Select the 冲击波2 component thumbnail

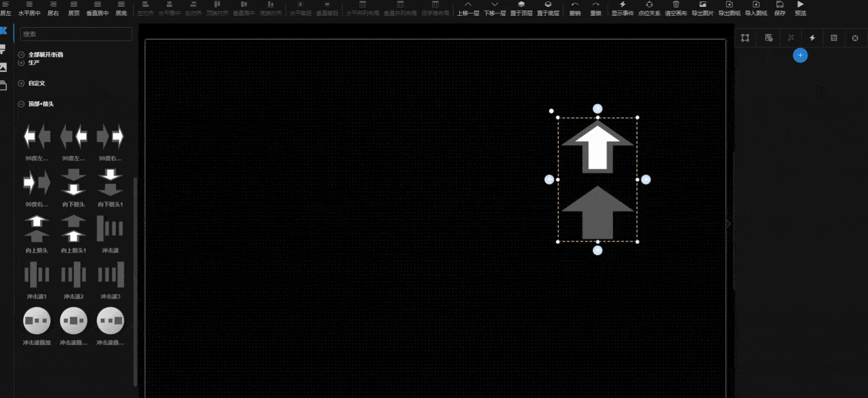coord(74,275)
